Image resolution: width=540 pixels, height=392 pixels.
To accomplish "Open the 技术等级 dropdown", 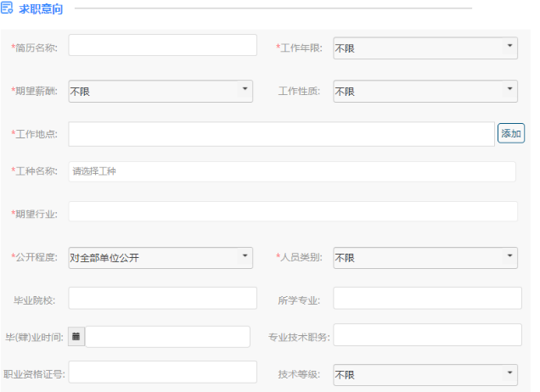I will coord(425,375).
